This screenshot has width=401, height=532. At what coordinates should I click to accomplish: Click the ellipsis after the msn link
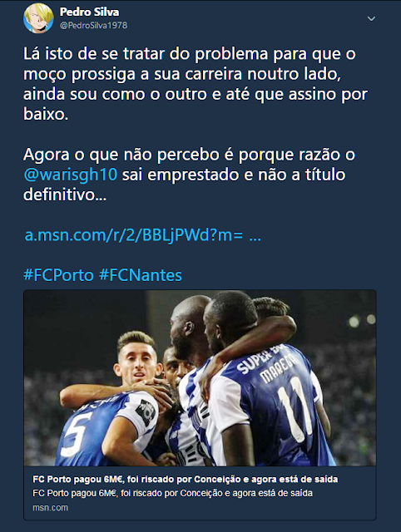pyautogui.click(x=255, y=235)
